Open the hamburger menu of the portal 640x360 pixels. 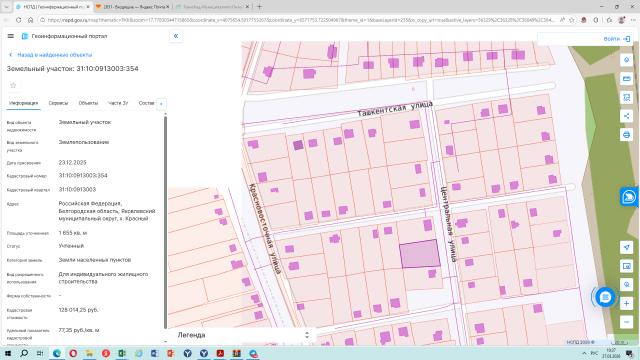point(11,36)
